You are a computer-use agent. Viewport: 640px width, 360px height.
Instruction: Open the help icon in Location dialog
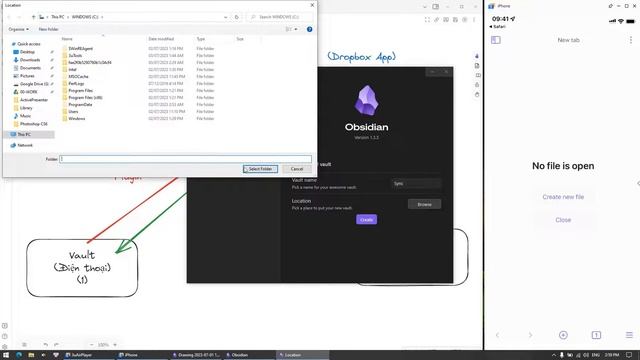tap(309, 29)
